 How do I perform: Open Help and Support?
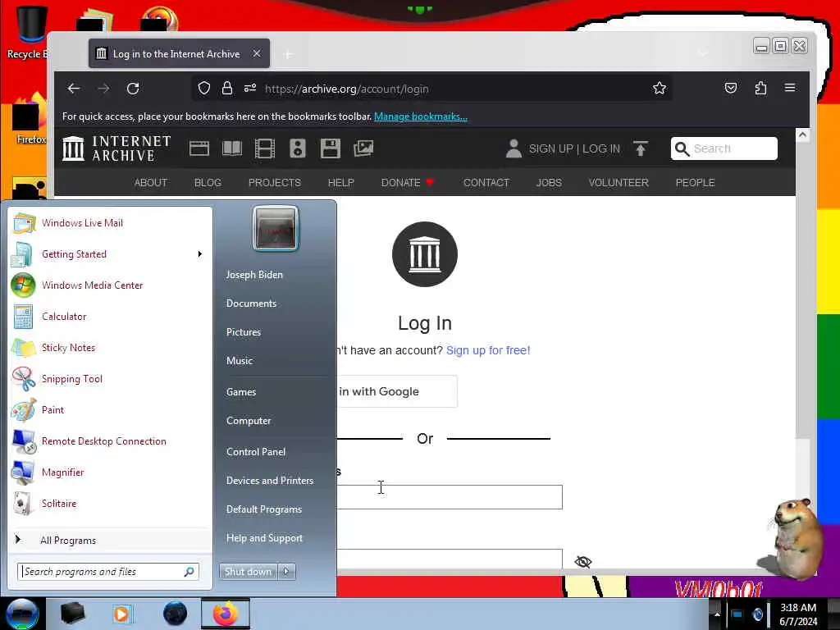[x=264, y=538]
